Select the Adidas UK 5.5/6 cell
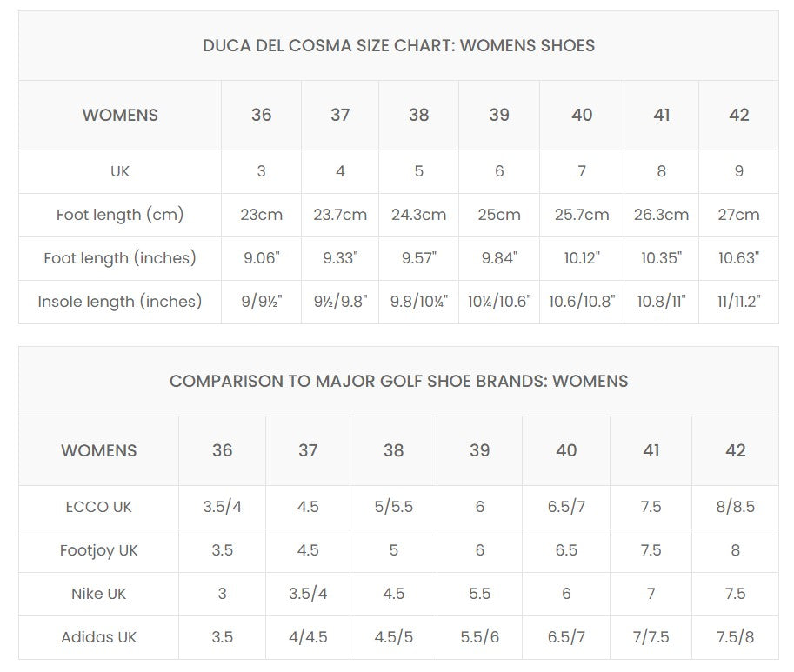 479,637
